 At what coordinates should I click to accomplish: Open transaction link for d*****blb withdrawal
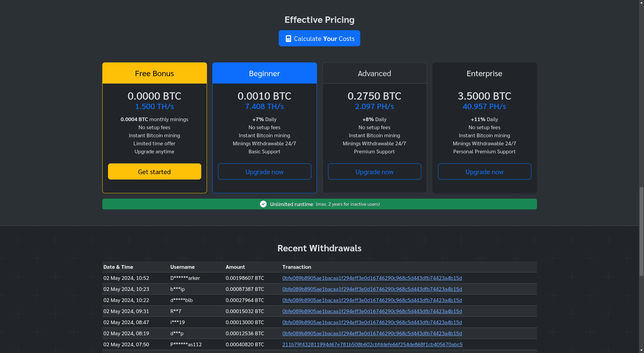pyautogui.click(x=372, y=300)
